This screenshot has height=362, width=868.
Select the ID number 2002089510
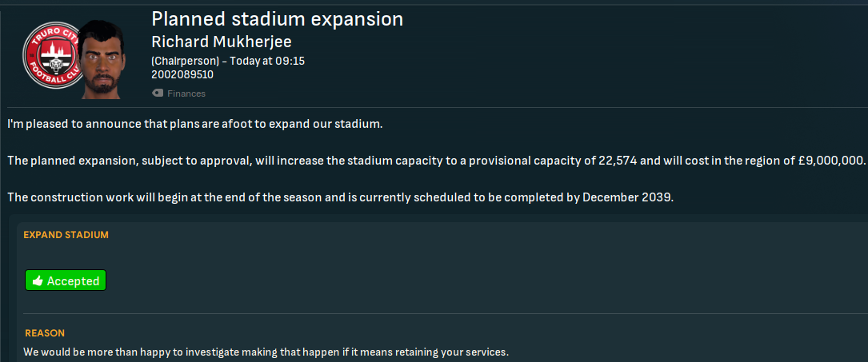tap(182, 75)
